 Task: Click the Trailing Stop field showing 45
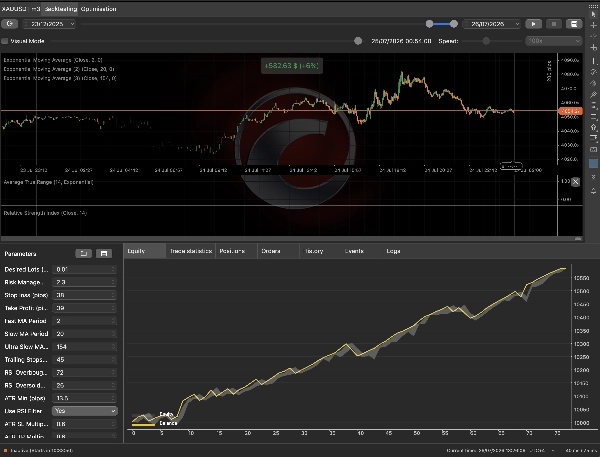pyautogui.click(x=84, y=360)
